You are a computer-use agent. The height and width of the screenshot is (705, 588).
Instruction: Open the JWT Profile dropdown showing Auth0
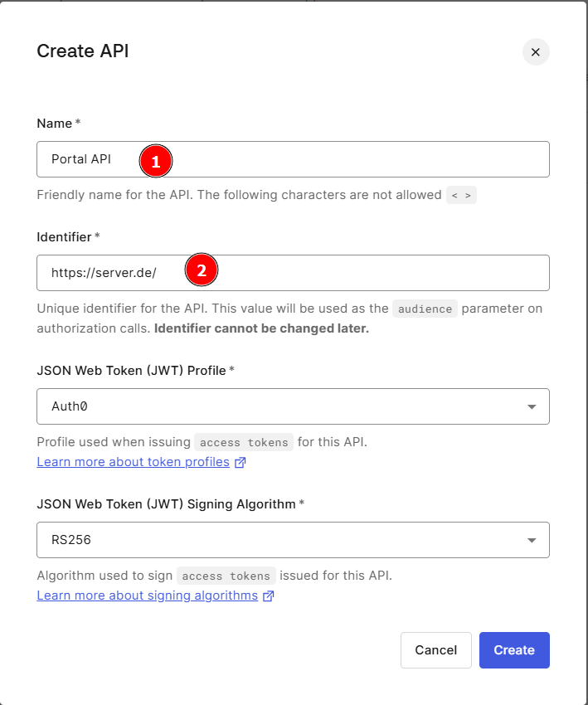pyautogui.click(x=293, y=406)
